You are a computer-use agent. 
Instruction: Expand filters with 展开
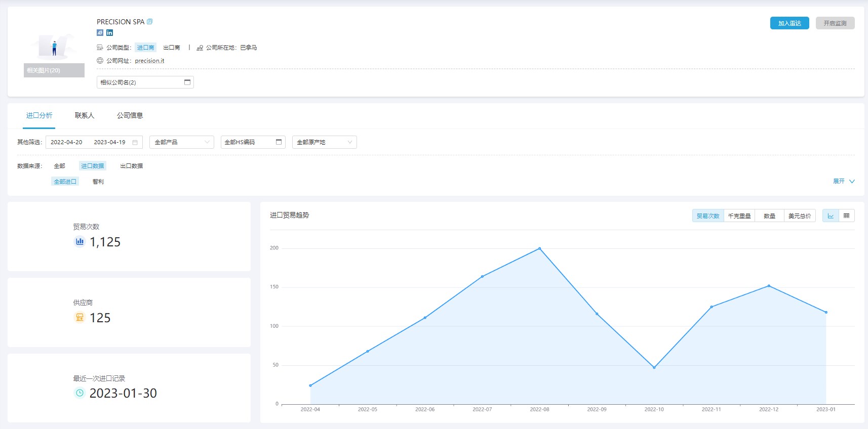point(844,181)
